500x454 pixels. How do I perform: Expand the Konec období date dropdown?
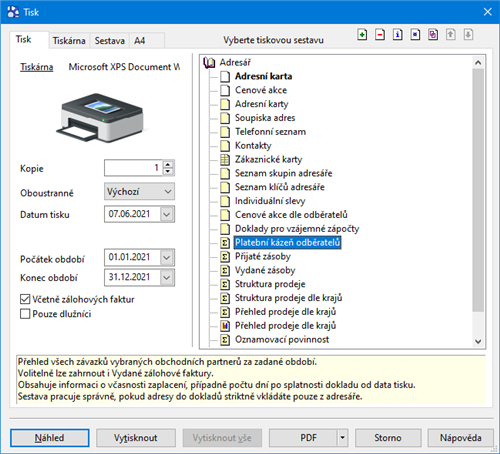167,278
